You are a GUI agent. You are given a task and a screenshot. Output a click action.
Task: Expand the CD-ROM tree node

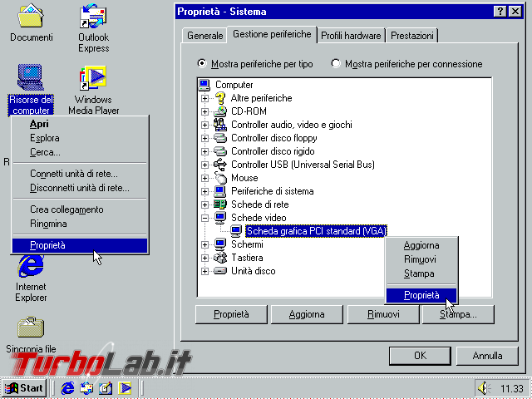pyautogui.click(x=204, y=111)
